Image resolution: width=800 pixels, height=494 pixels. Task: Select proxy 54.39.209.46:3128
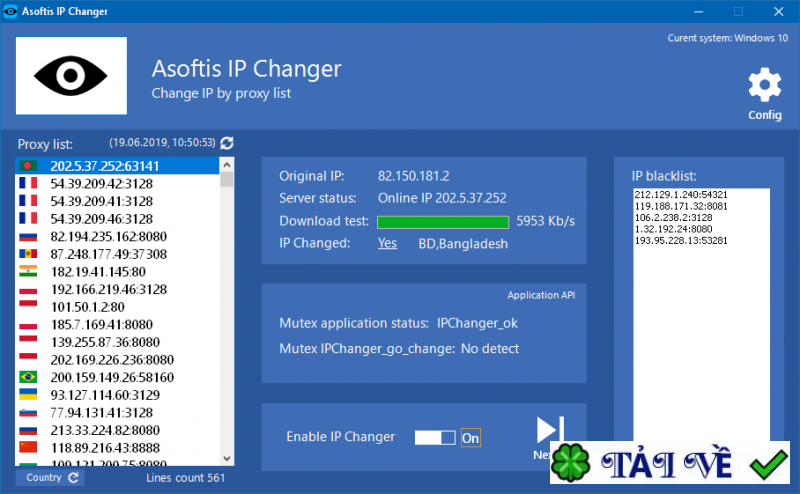117,219
